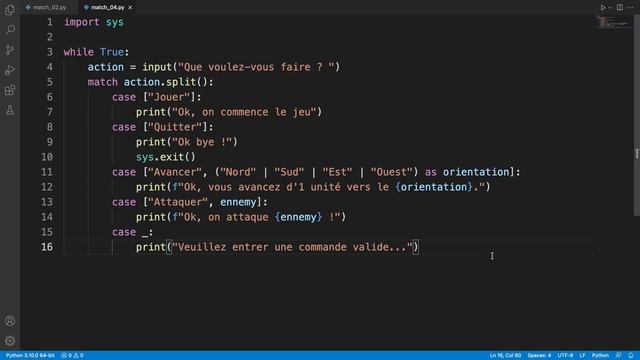Image resolution: width=640 pixels, height=360 pixels.
Task: Click "{ennemy}" in line 14 f-string
Action: coord(298,217)
